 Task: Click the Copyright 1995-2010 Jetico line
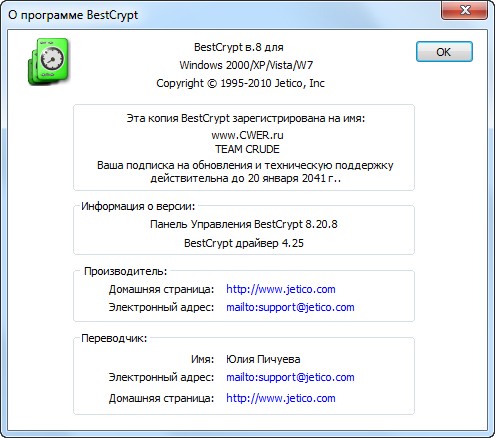pyautogui.click(x=240, y=83)
